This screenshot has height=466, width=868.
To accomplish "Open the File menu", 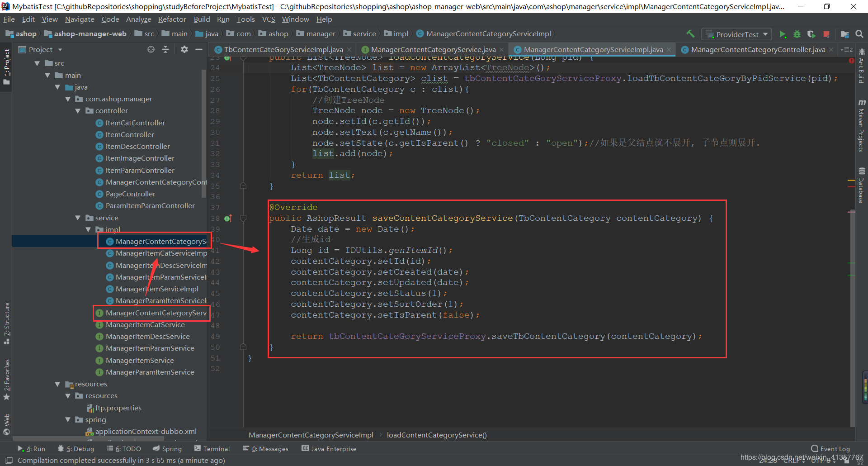I will coord(9,19).
